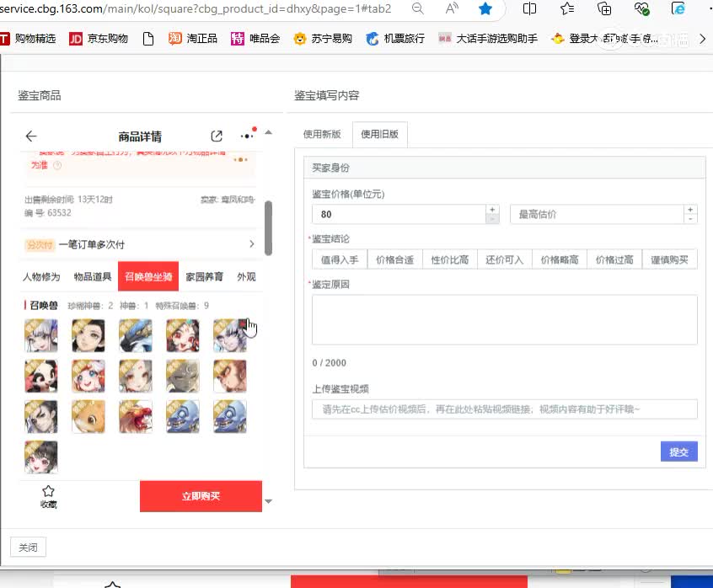Switch to the 使用新版 tab
713x588 pixels.
(x=322, y=134)
